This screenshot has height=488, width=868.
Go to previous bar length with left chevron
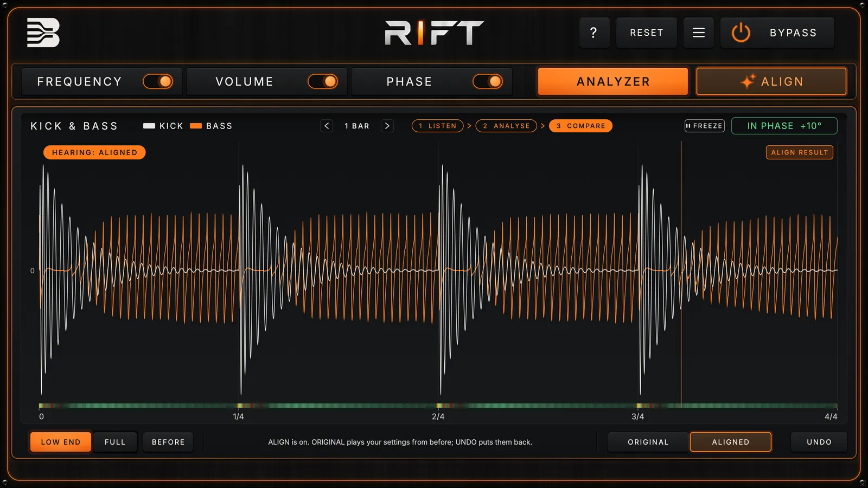pos(327,126)
